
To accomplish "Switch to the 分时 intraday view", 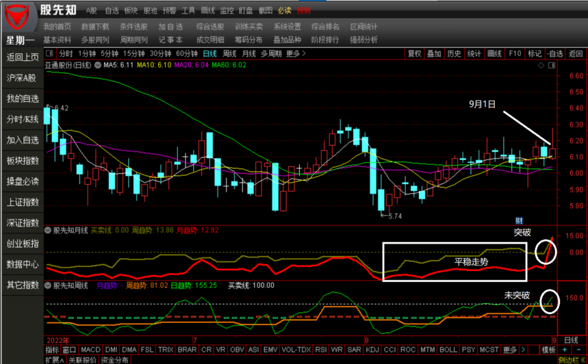I will (66, 53).
